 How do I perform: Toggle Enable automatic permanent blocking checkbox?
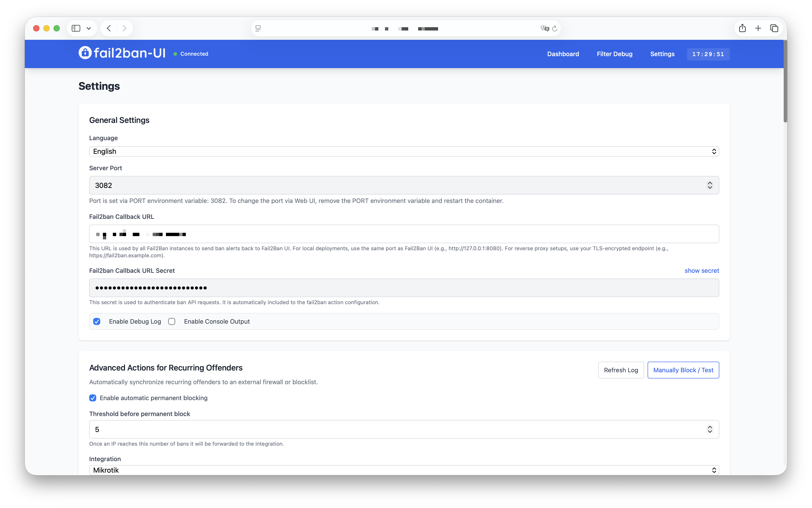93,398
